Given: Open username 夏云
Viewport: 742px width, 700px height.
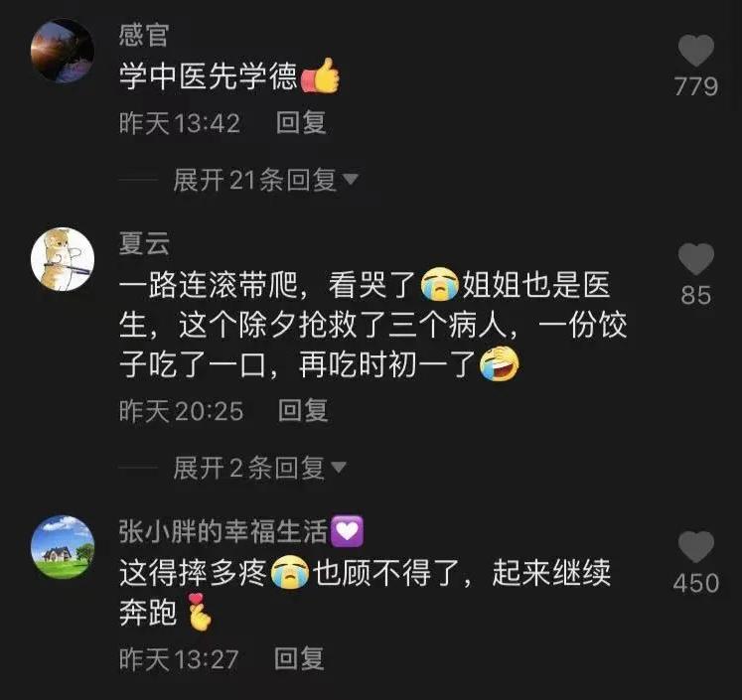Looking at the screenshot, I should 144,243.
